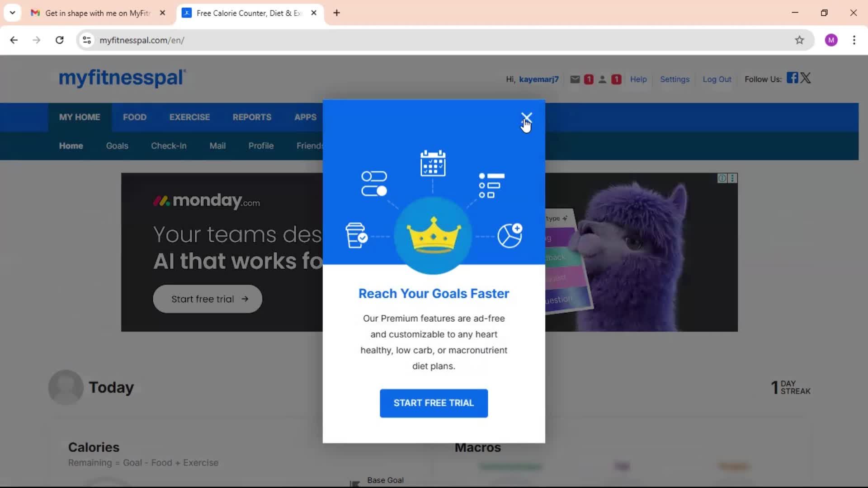Click the mail notification badge

[x=588, y=80]
